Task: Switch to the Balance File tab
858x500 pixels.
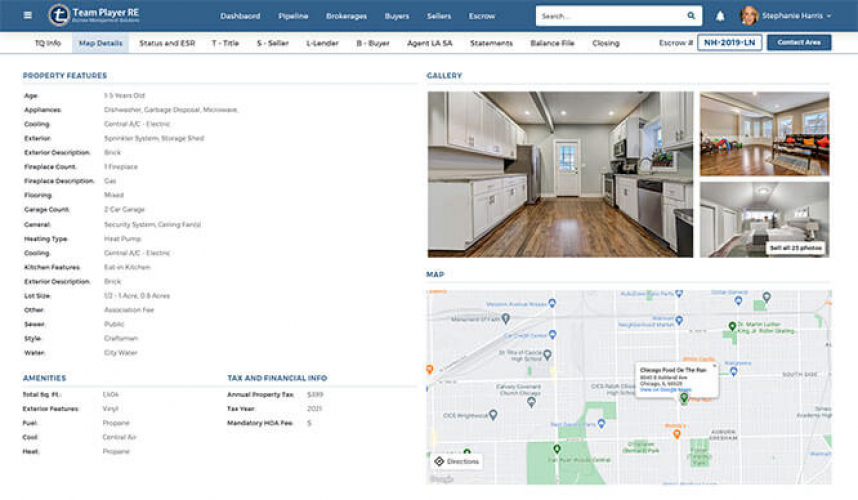Action: click(x=552, y=43)
